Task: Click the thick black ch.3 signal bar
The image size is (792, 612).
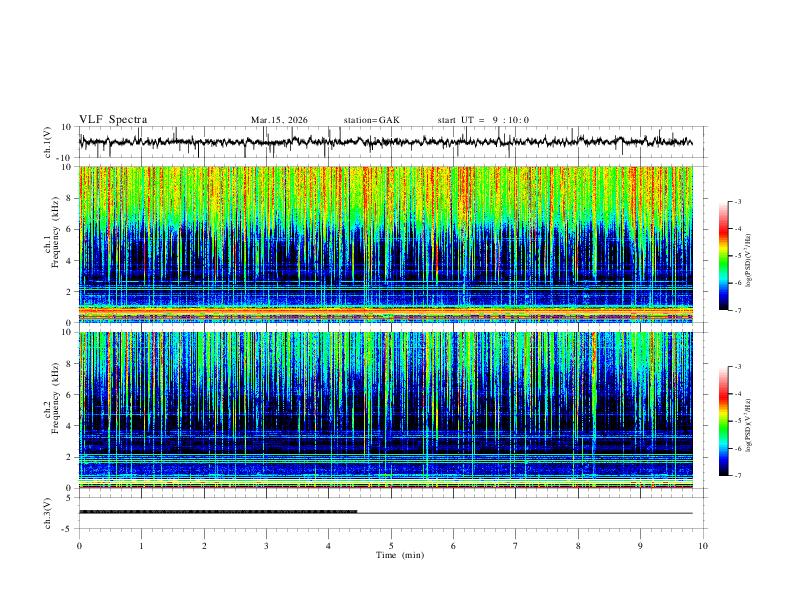Action: tap(218, 512)
